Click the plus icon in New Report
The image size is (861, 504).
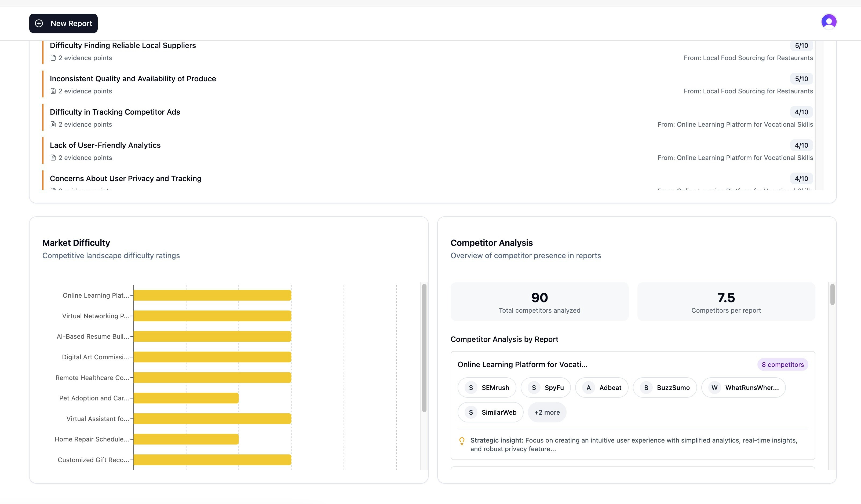[39, 23]
